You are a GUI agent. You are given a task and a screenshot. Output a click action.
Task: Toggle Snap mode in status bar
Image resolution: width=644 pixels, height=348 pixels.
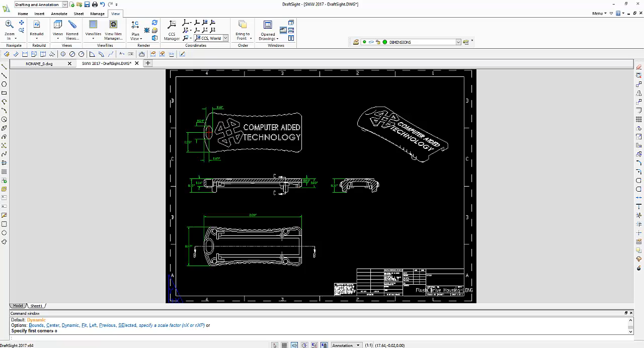[x=274, y=345]
